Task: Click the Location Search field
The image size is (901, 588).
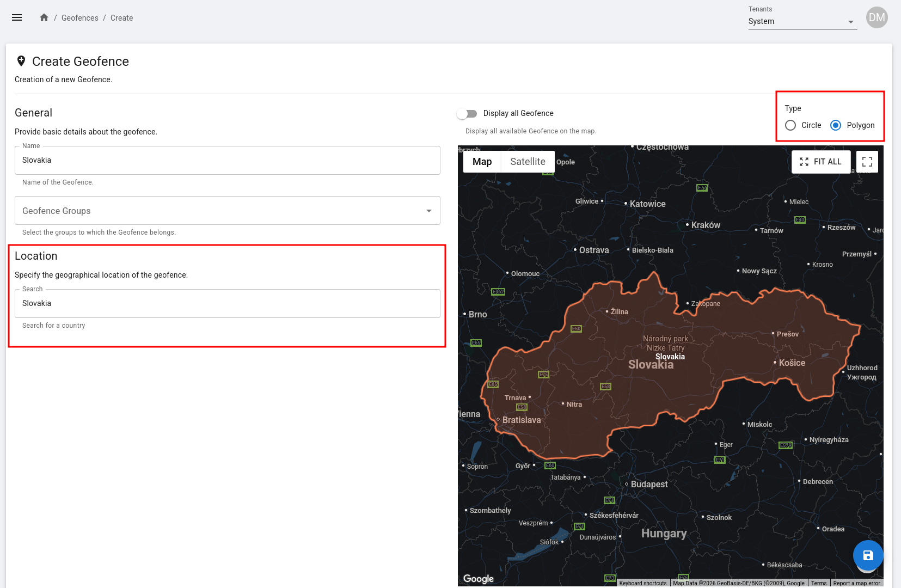Action: 227,303
